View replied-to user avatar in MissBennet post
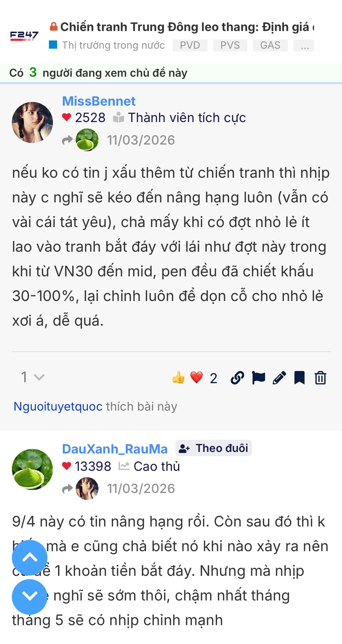 pos(87,140)
